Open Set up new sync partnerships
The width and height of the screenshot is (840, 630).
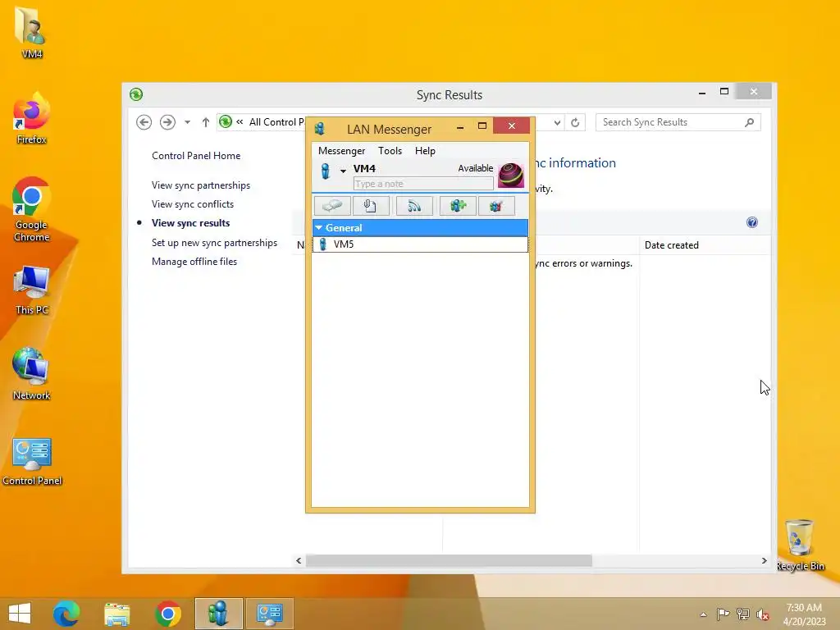pyautogui.click(x=214, y=243)
